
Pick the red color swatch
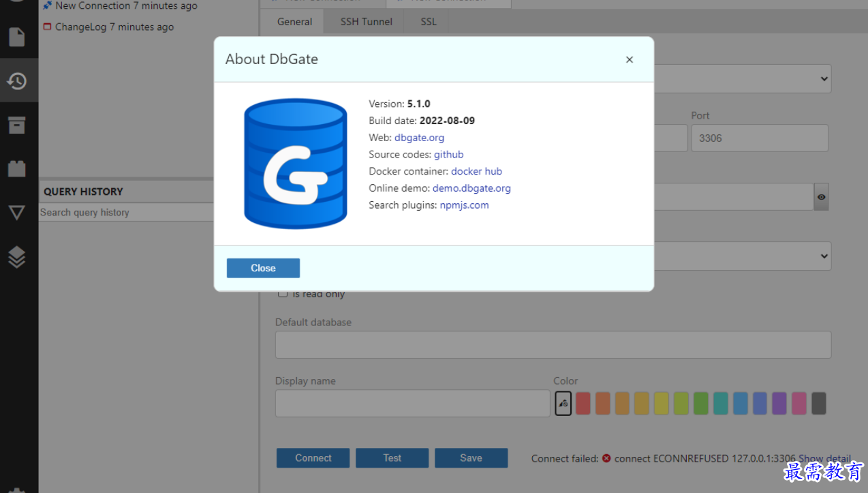(x=583, y=403)
